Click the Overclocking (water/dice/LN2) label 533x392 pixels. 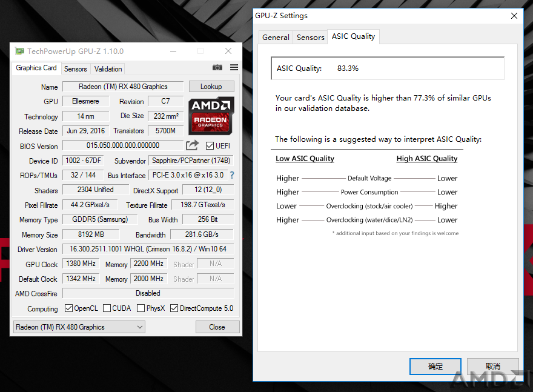(x=369, y=220)
